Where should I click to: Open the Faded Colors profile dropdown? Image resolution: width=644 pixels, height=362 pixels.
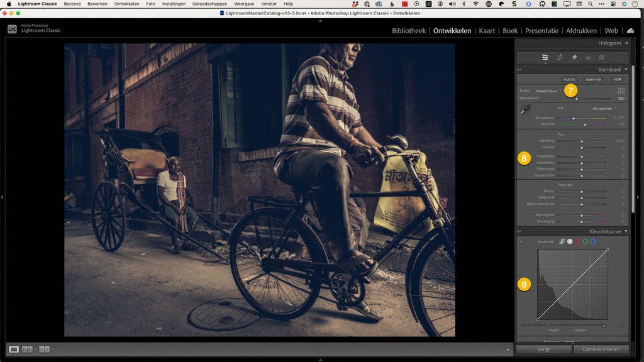(x=548, y=91)
